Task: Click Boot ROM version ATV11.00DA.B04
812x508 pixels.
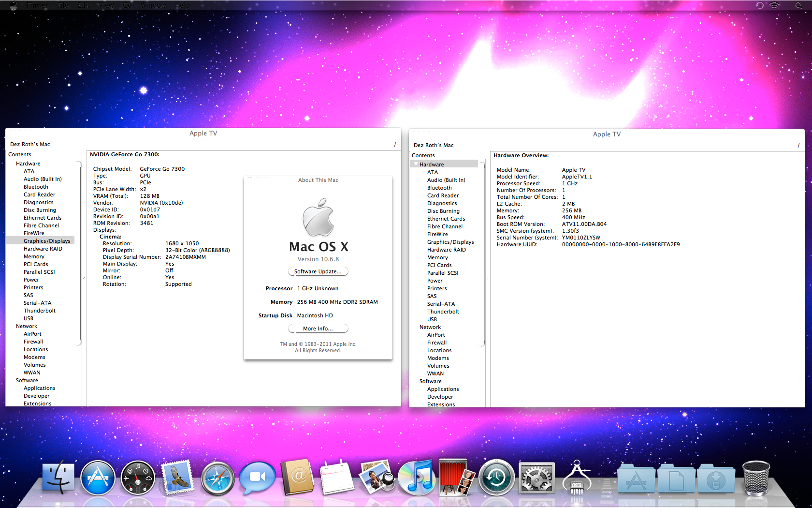Action: 584,224
